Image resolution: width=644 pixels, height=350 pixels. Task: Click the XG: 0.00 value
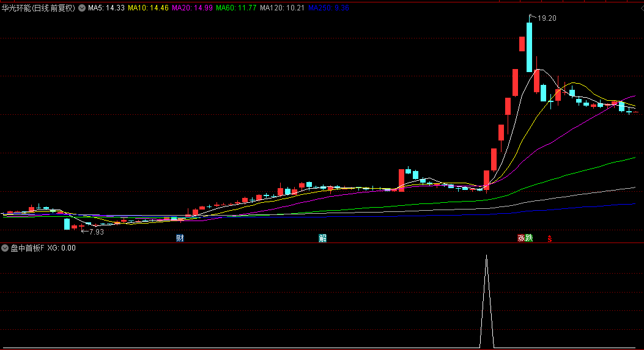click(62, 248)
